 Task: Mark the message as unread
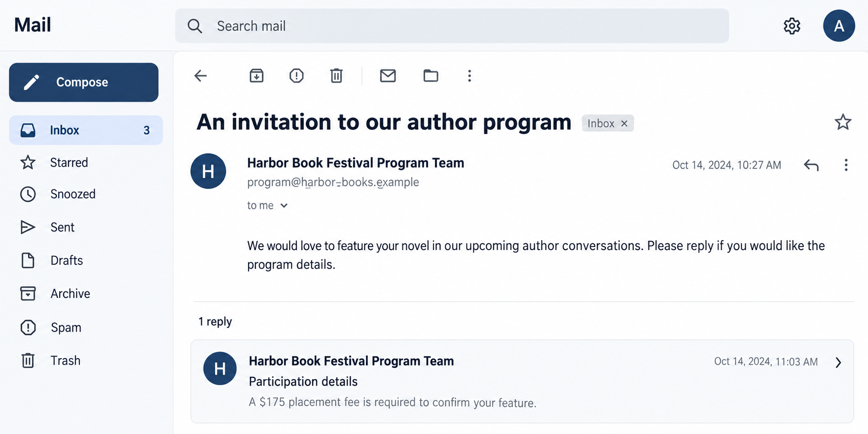click(x=388, y=76)
